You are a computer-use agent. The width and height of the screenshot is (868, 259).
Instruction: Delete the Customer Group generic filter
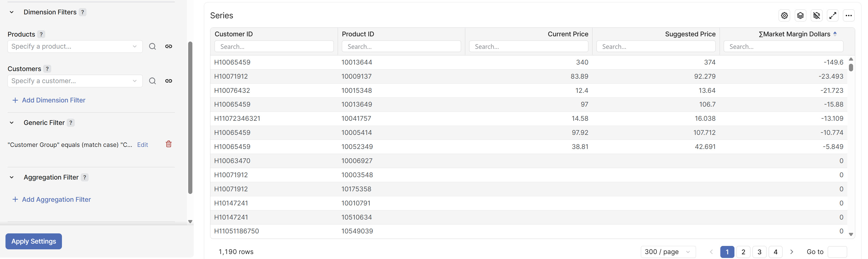pyautogui.click(x=169, y=144)
